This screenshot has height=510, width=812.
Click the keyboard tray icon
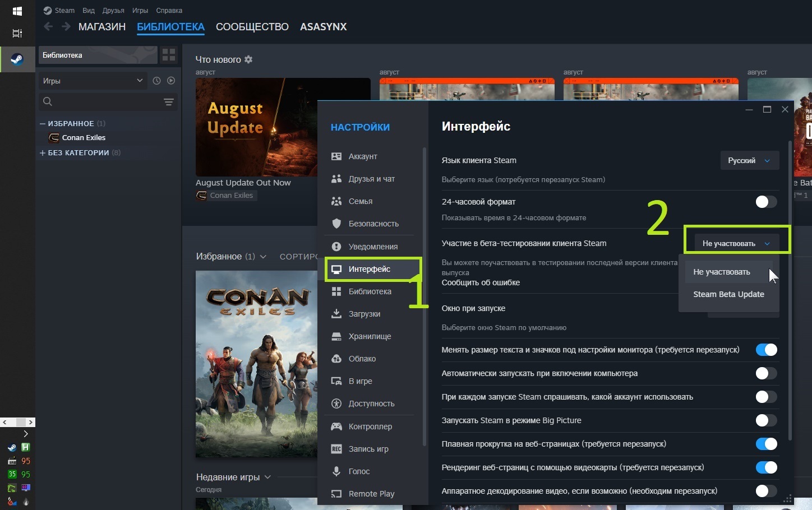[12, 461]
